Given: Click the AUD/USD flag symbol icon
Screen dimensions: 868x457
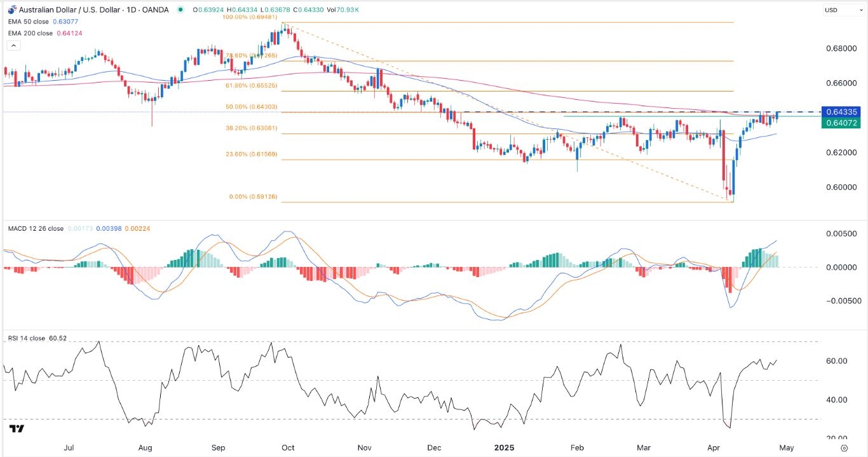Looking at the screenshot, I should coord(11,10).
